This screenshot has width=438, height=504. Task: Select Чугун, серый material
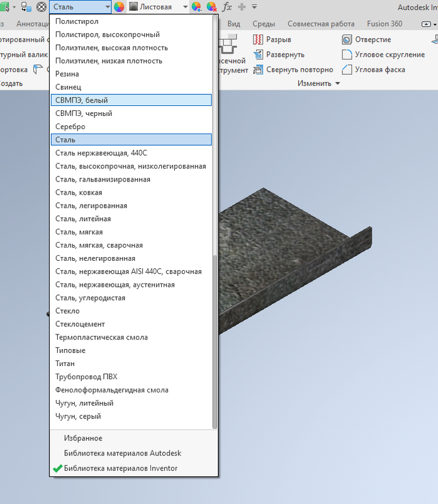(132, 416)
